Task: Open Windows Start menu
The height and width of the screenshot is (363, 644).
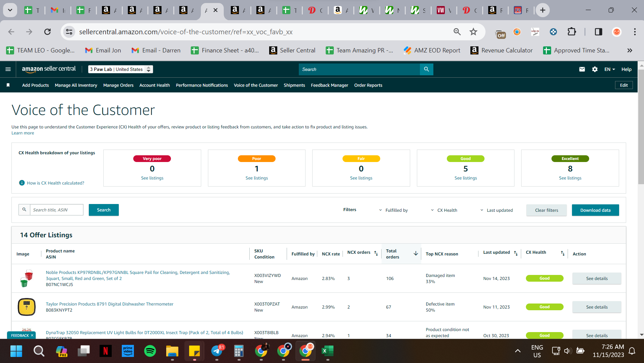Action: click(x=16, y=351)
